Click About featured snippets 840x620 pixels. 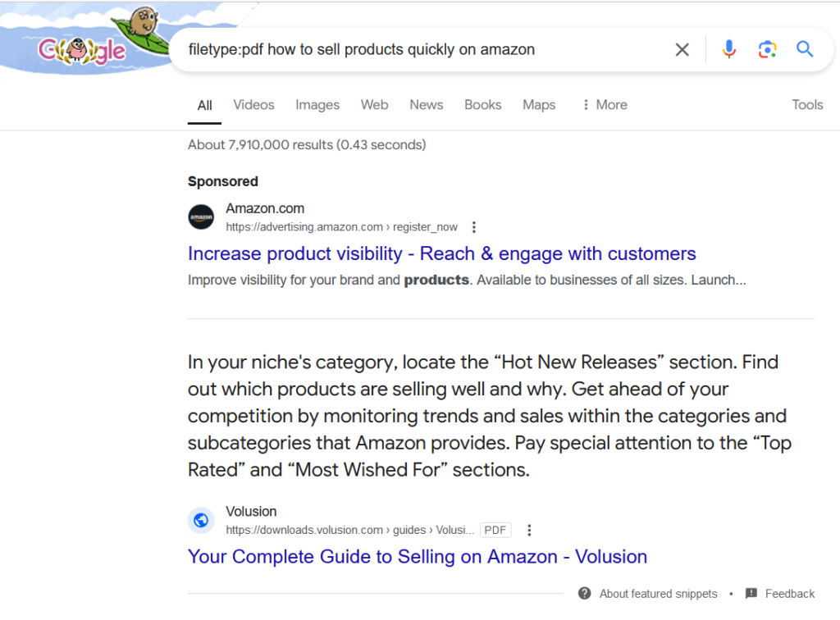658,593
